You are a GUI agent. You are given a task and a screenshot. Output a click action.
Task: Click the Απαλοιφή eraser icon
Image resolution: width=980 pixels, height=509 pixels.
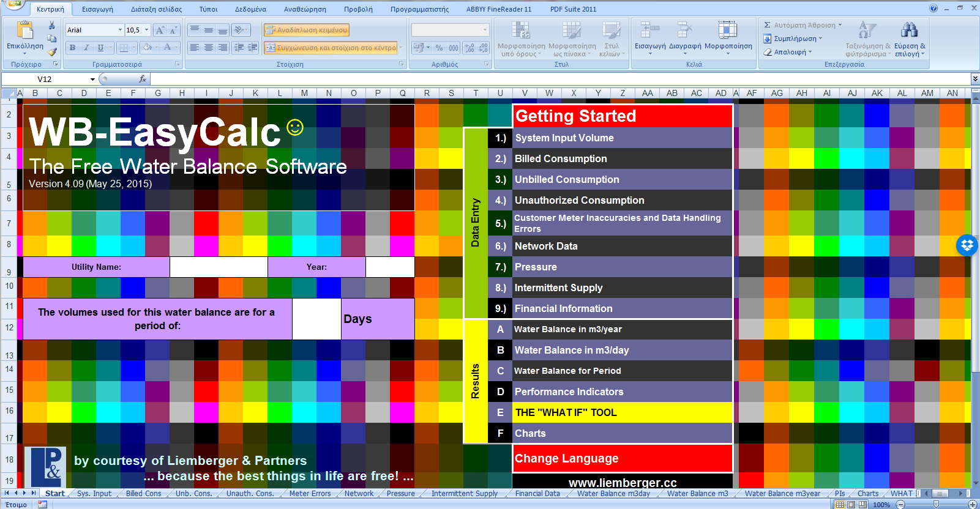[x=768, y=52]
